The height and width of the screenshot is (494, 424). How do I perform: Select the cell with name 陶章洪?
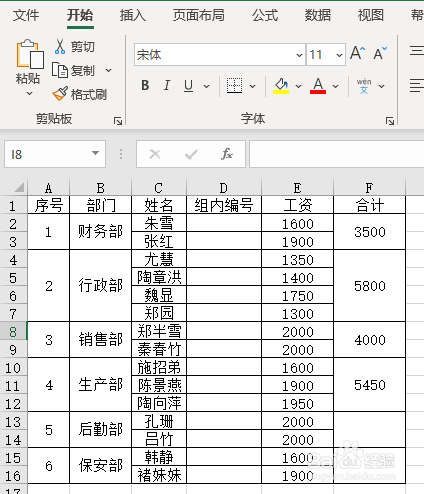[x=159, y=277]
